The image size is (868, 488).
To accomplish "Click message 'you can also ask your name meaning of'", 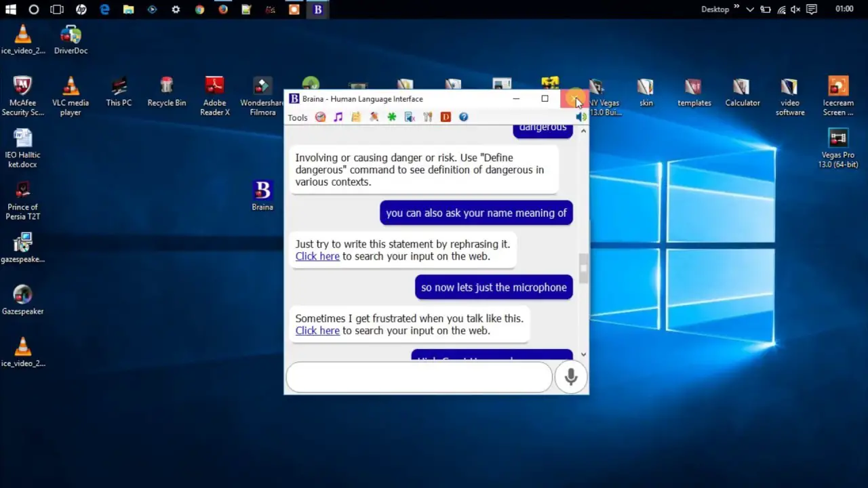I will (x=476, y=213).
